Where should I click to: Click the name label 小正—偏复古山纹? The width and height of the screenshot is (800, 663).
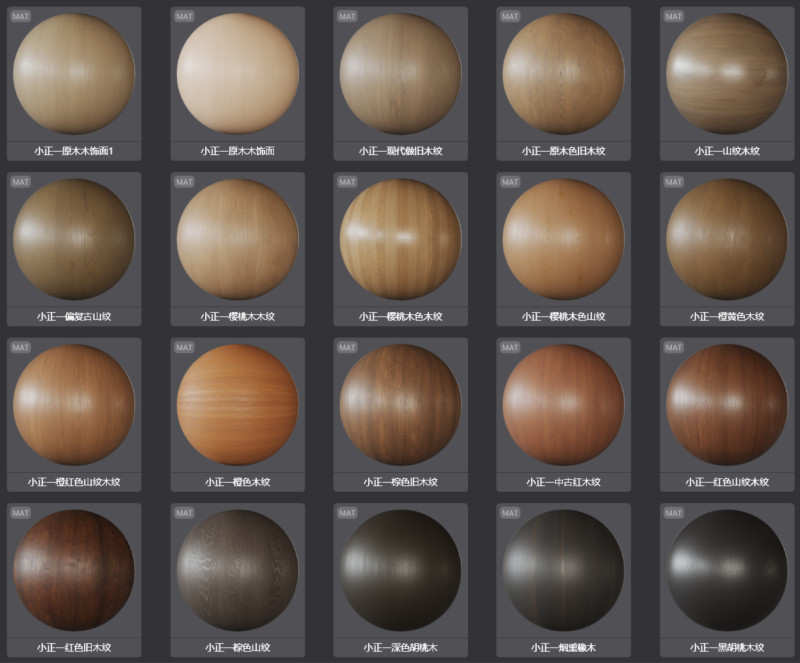pyautogui.click(x=74, y=316)
